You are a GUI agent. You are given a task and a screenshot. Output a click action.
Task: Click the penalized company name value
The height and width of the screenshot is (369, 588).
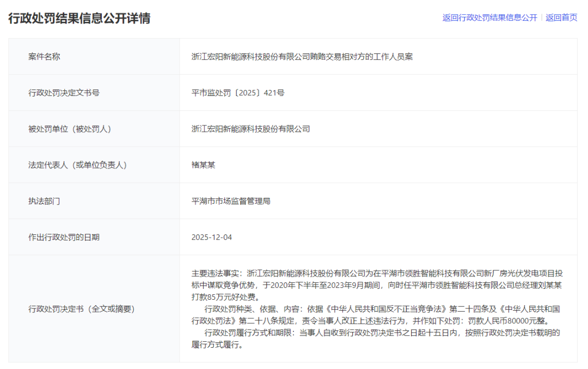(x=249, y=129)
